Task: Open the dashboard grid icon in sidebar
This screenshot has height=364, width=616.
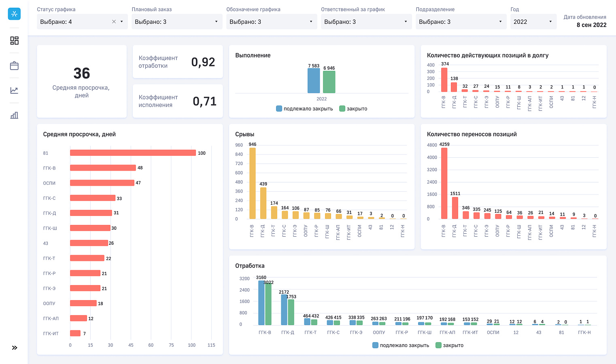Action: click(x=14, y=40)
